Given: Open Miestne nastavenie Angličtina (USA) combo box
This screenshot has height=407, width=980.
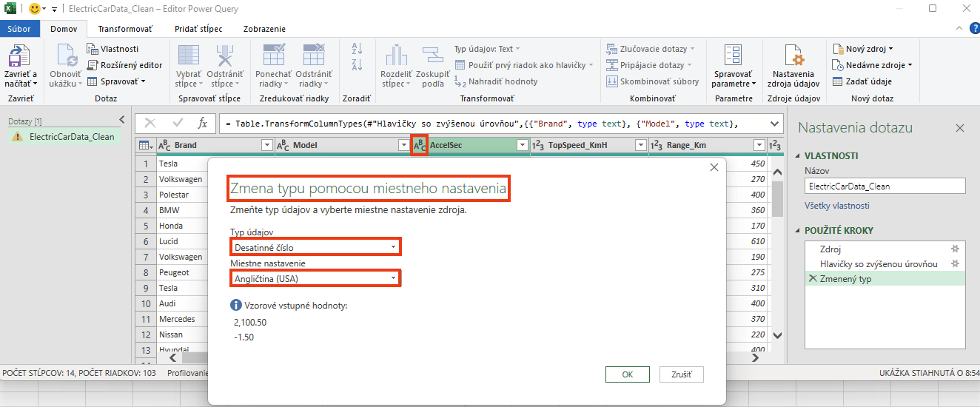Looking at the screenshot, I should coord(315,279).
